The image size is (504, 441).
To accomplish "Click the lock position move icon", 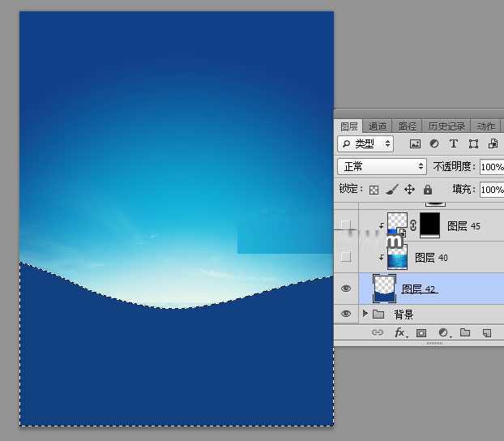I will click(409, 190).
